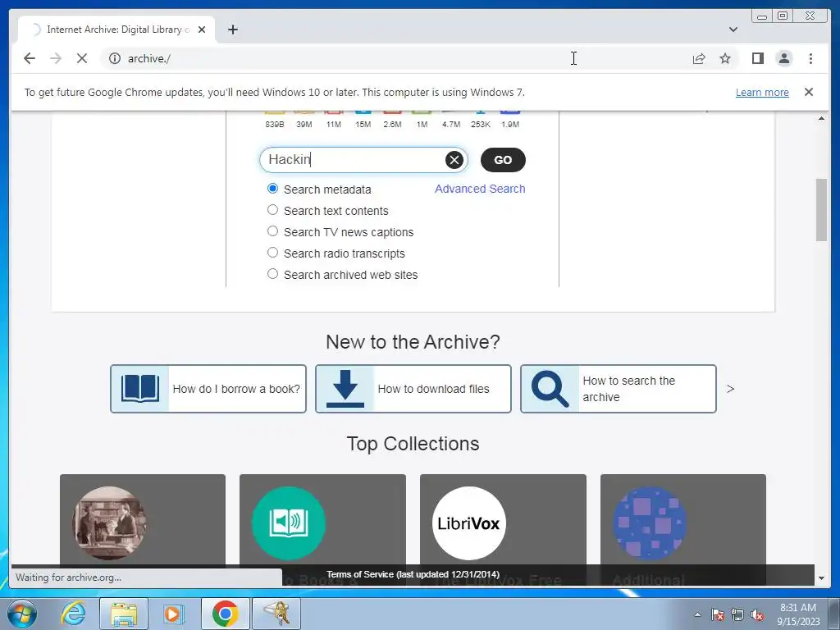
Task: Submit search with GO button
Action: 503,160
